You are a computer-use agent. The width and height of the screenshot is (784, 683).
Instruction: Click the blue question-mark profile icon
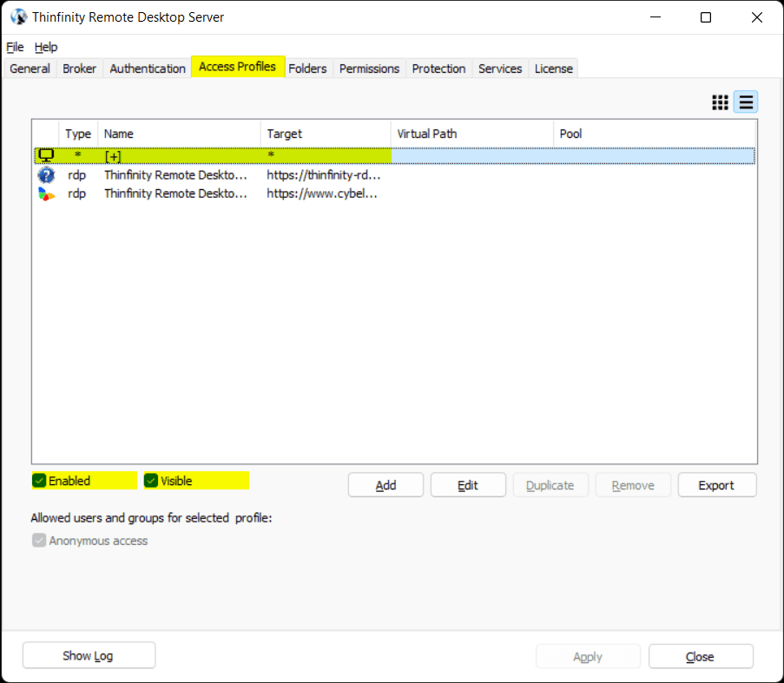(x=46, y=175)
